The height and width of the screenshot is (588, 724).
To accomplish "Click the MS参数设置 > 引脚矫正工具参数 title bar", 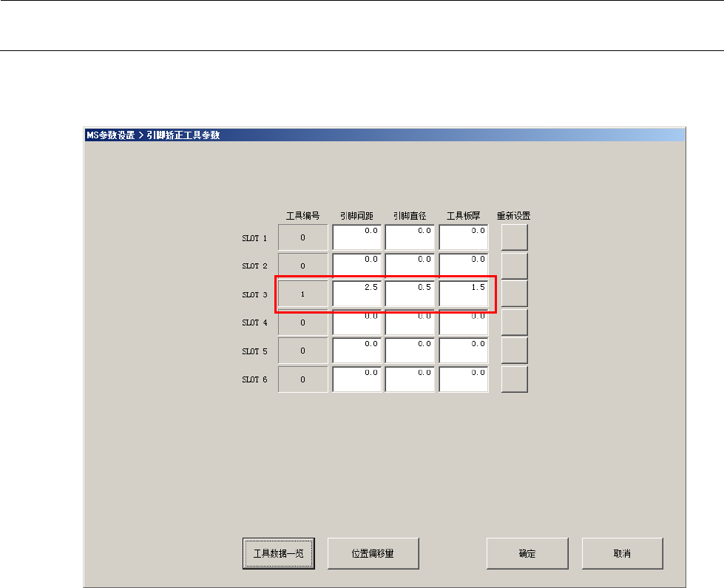I will [385, 135].
